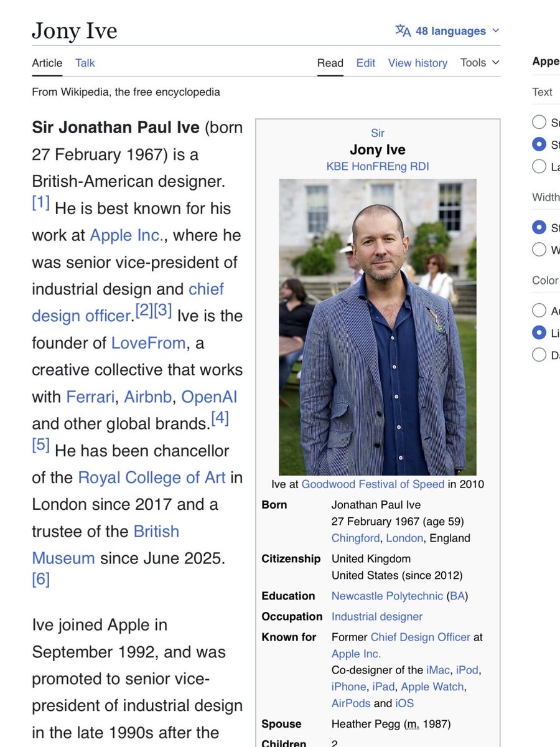Follow the Goodwood Festival of Speed link
The image size is (560, 747).
[x=373, y=484]
